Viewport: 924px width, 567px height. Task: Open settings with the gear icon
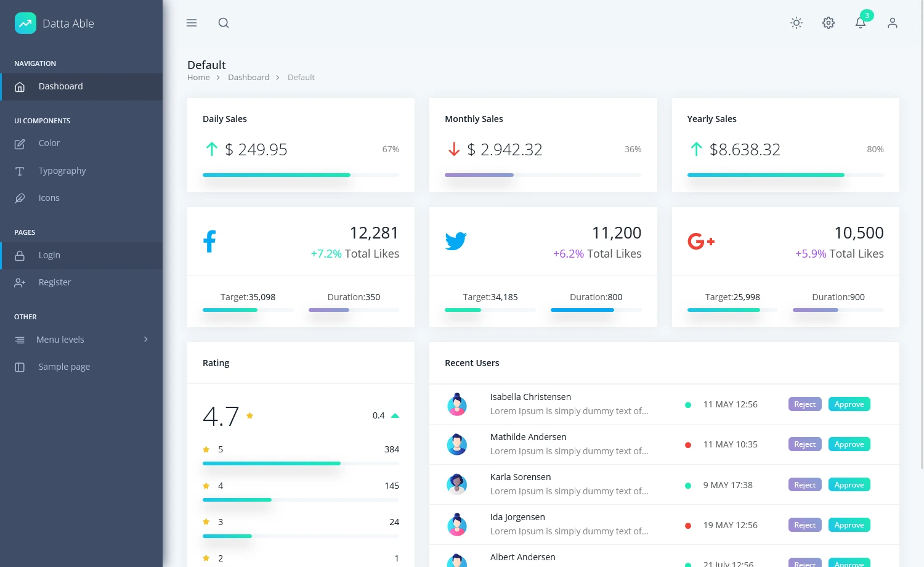(828, 23)
